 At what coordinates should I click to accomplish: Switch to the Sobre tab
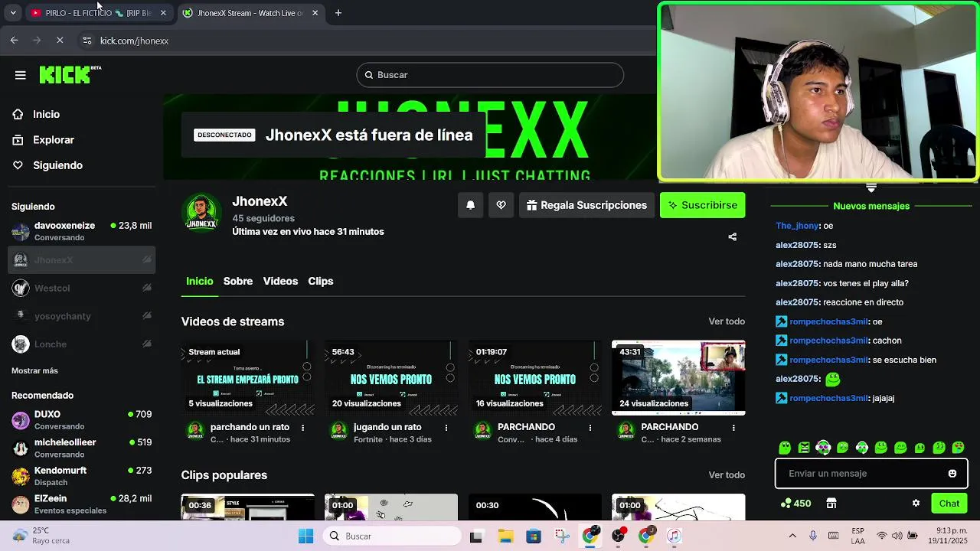point(238,281)
